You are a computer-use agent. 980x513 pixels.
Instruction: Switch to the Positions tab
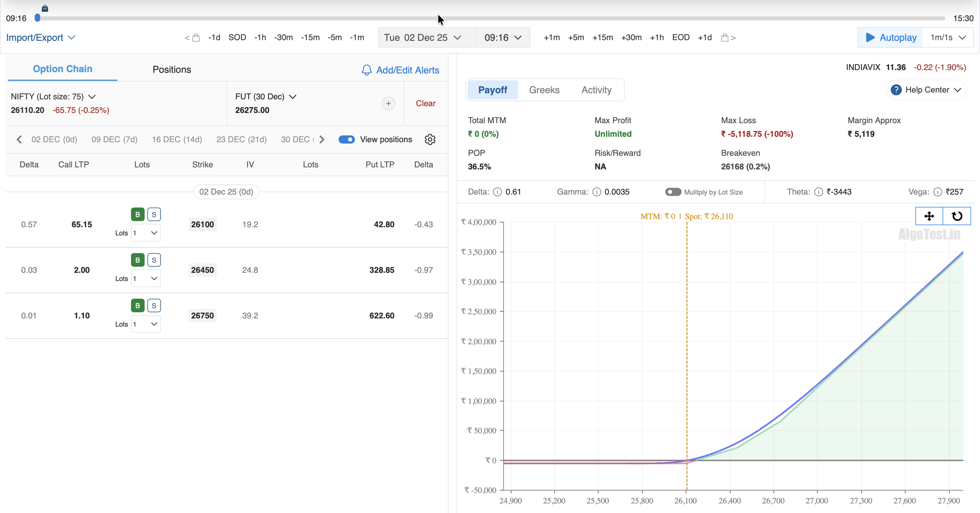point(171,70)
